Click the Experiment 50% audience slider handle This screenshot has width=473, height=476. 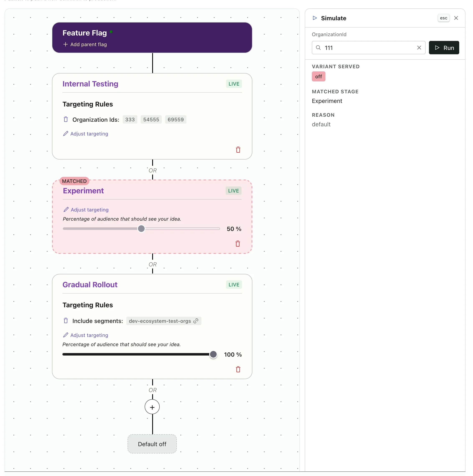tap(141, 229)
